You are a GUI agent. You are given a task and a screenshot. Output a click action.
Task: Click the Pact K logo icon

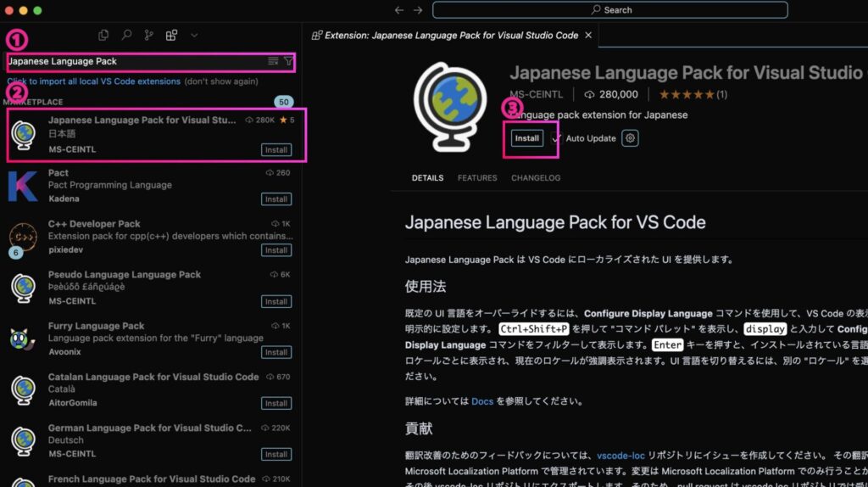pyautogui.click(x=23, y=186)
